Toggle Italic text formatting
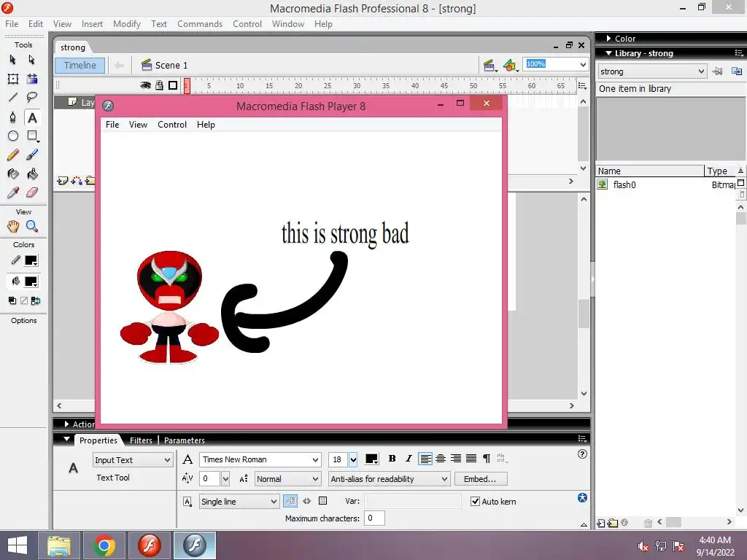Screen dimensions: 747x560 tap(409, 459)
